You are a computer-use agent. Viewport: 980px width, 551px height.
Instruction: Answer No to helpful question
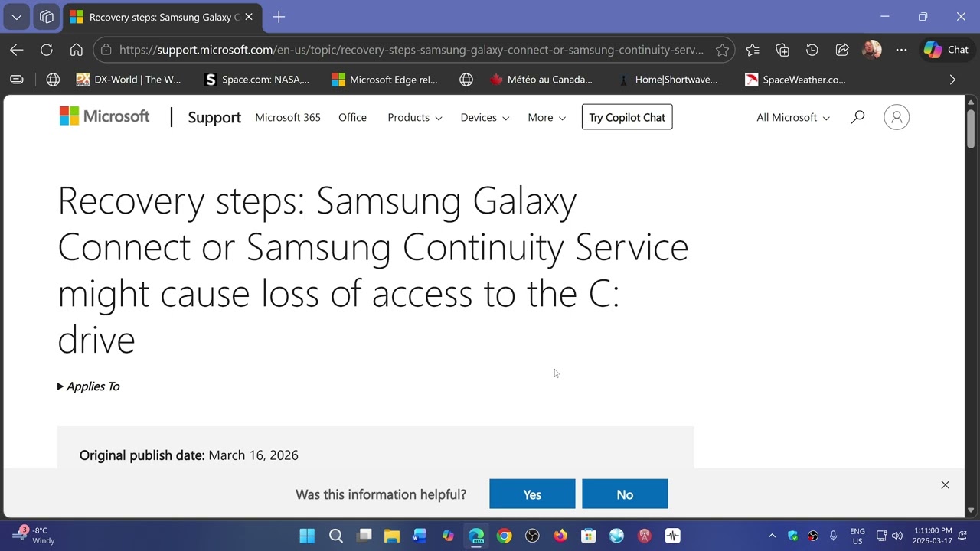[x=625, y=494]
